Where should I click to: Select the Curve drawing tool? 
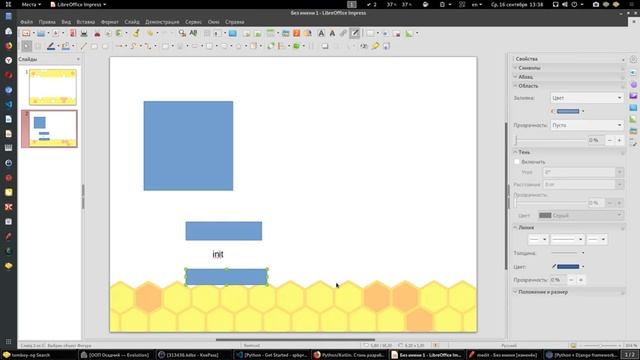pyautogui.click(x=133, y=46)
